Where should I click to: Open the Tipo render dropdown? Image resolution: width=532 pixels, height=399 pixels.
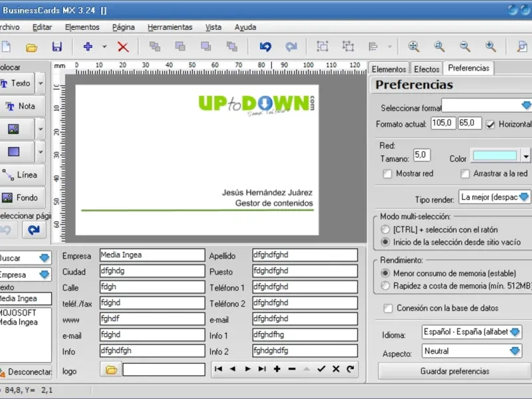coord(524,197)
